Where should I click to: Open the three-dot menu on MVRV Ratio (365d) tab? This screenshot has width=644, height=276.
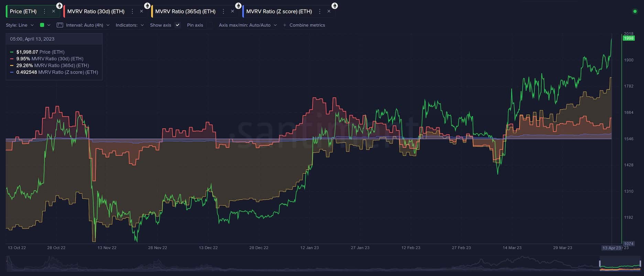(x=223, y=11)
